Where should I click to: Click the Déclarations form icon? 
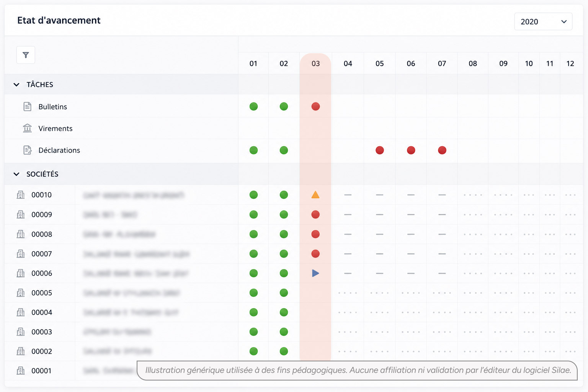coord(27,150)
